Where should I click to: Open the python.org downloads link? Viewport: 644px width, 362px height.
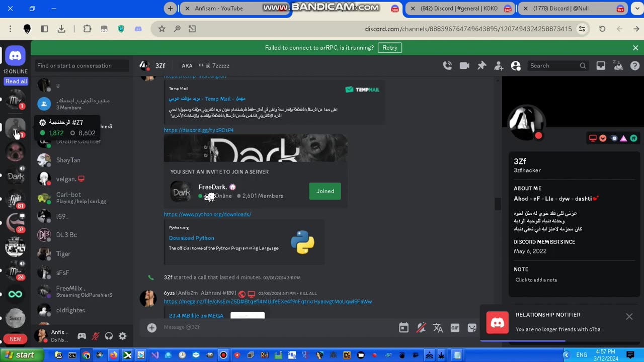(207, 214)
